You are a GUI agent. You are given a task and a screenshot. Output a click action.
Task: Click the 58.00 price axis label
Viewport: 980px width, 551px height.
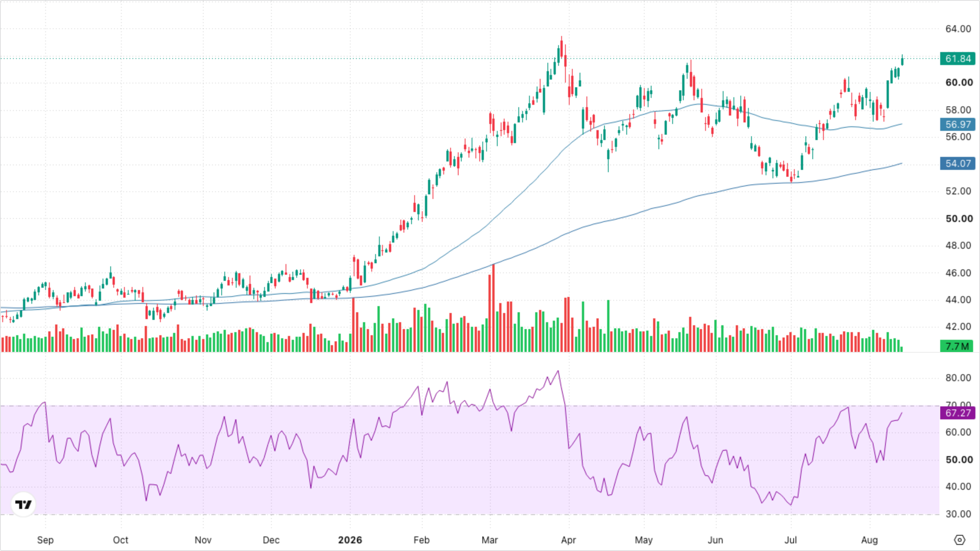(958, 110)
